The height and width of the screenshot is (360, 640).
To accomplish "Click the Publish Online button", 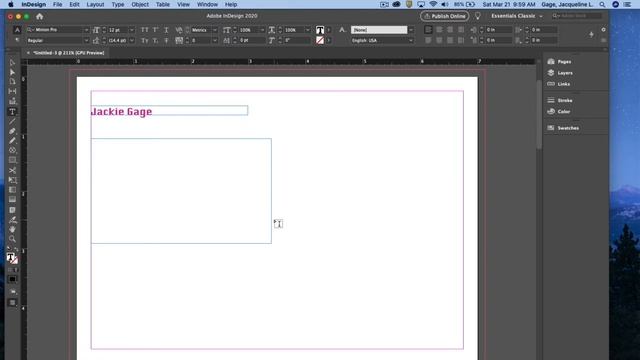I will [x=444, y=16].
